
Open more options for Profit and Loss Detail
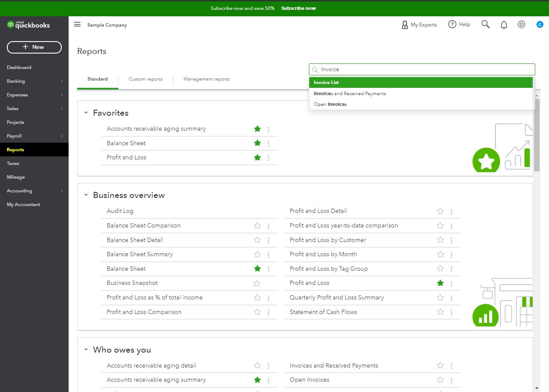[451, 211]
